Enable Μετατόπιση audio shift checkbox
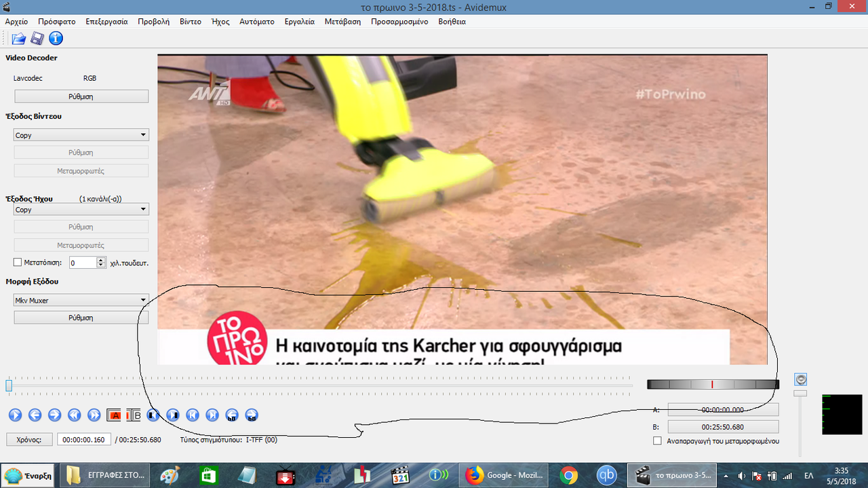This screenshot has width=868, height=488. pyautogui.click(x=18, y=262)
